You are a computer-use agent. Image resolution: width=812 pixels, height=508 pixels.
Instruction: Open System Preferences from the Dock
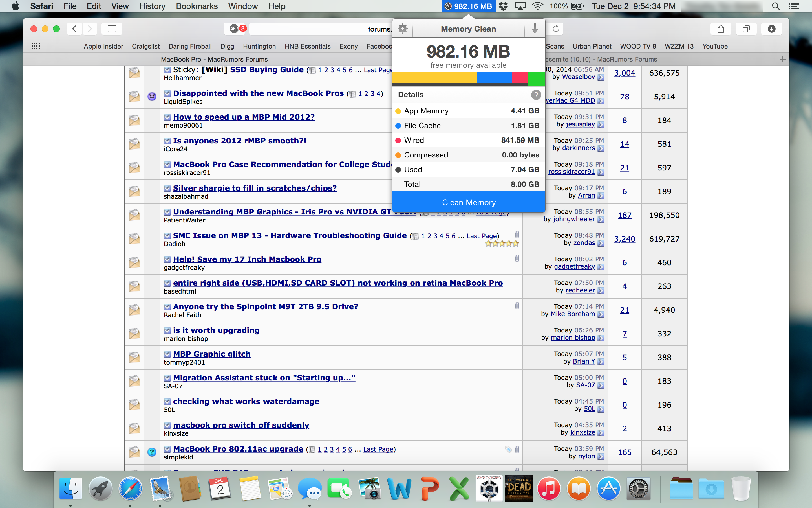[x=639, y=489]
